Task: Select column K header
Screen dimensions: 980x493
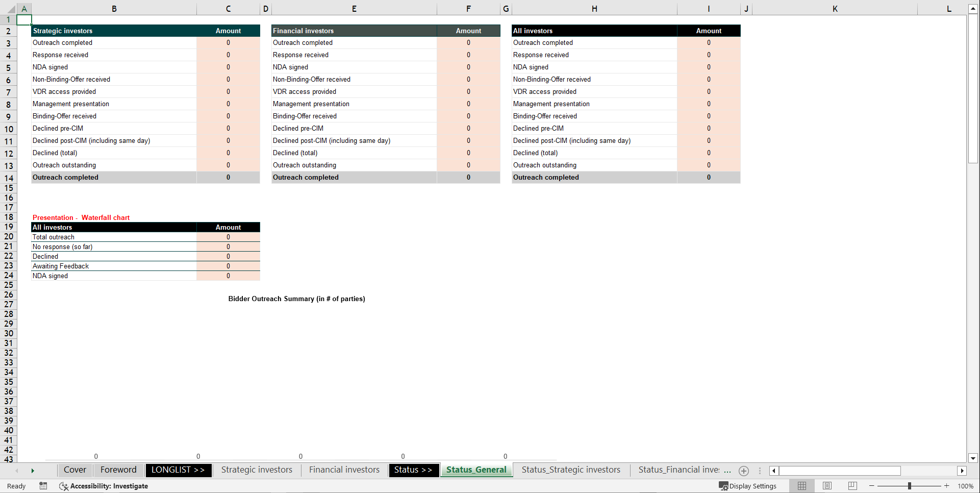Action: coord(835,9)
